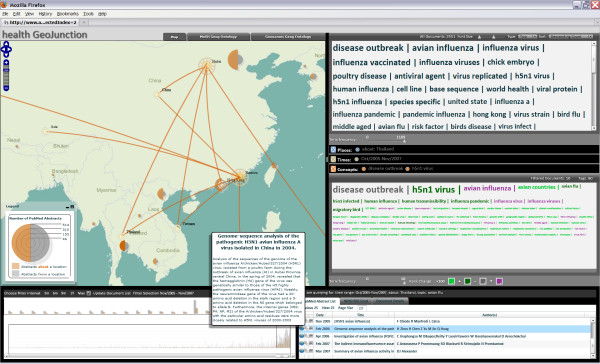Click the Vietnam location node on map

[178, 228]
